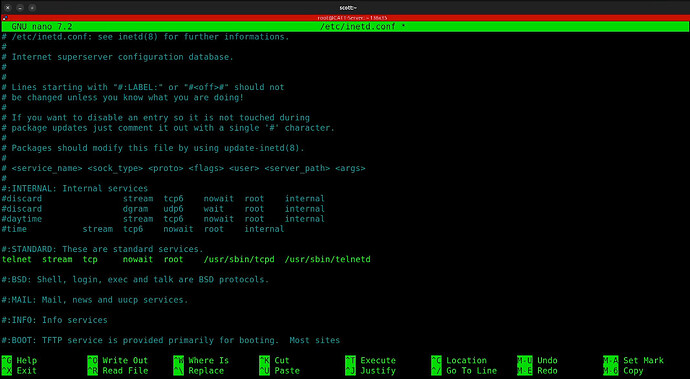Click the M-A Set Mark shortcut
This screenshot has height=379, width=690.
coord(633,361)
